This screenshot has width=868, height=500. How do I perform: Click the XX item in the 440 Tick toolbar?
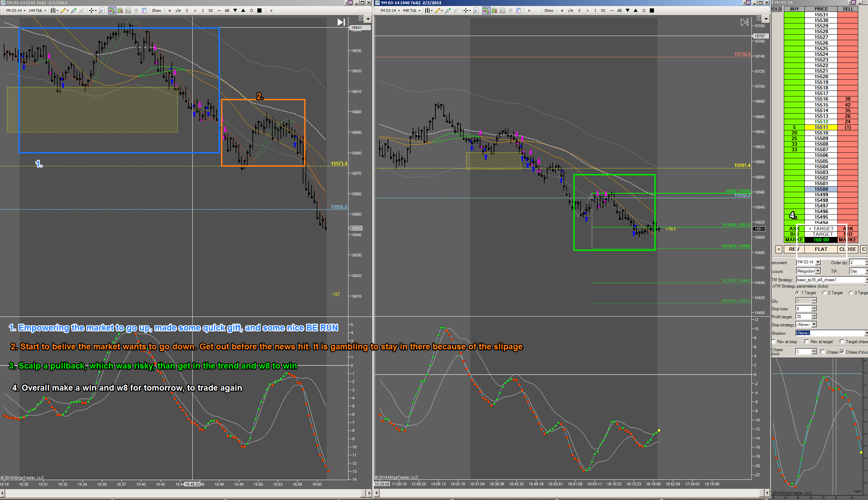click(x=603, y=10)
